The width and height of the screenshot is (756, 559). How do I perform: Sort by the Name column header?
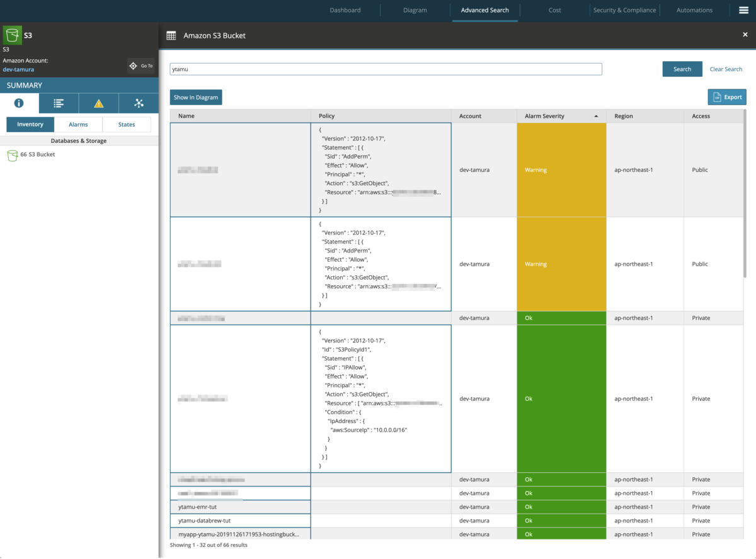240,116
